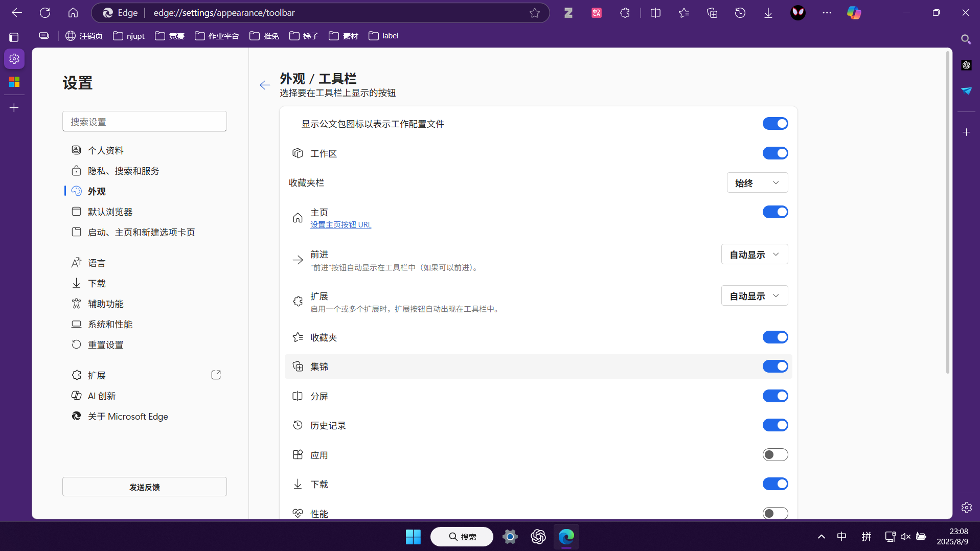980x551 pixels.
Task: Open the Split screen toolbar icon
Action: point(656,13)
